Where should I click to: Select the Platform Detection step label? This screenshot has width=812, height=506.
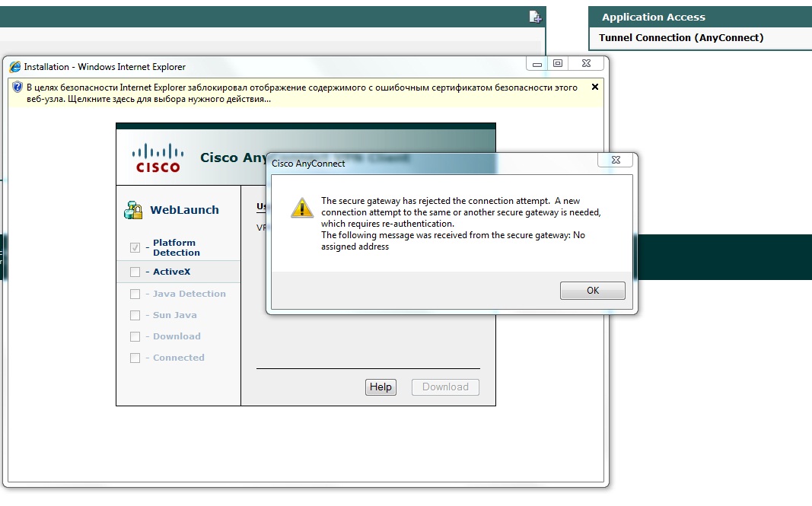[176, 247]
